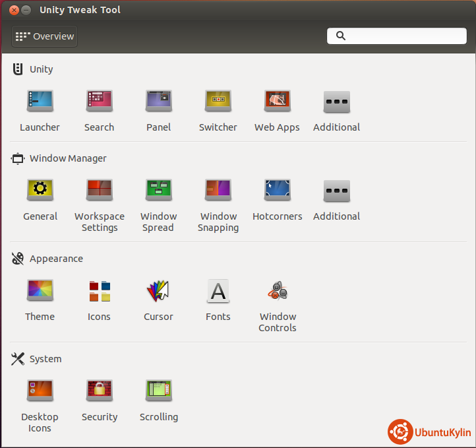Open the Fonts settings

coord(218,291)
